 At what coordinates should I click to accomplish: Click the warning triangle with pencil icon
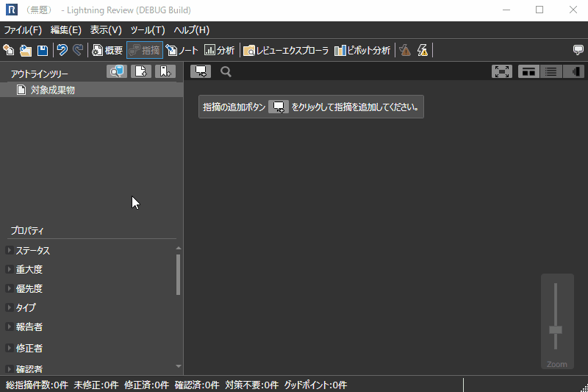click(x=405, y=50)
